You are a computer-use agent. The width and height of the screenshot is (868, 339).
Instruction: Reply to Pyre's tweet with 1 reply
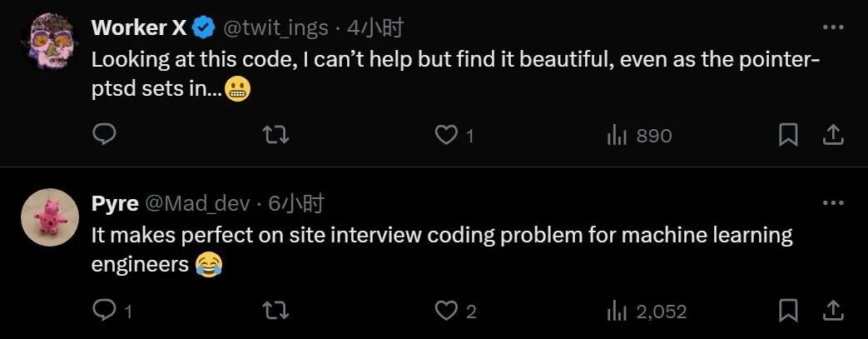coord(112,312)
